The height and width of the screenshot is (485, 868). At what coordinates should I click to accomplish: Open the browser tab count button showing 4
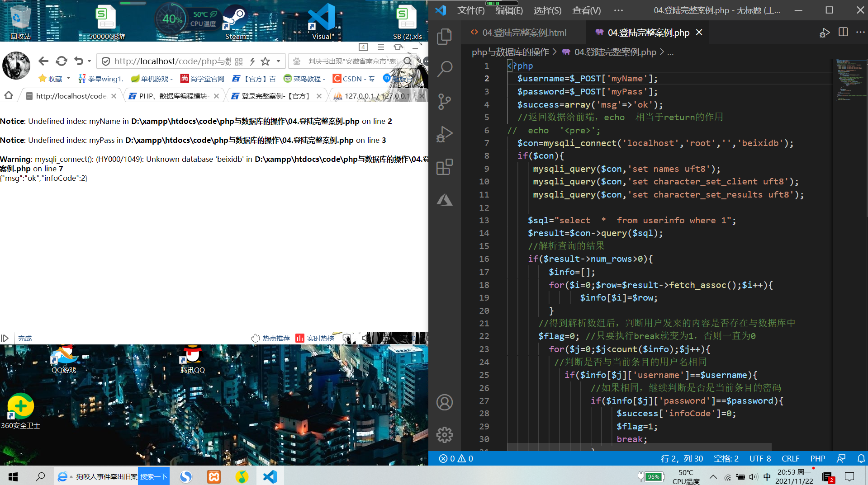[363, 47]
